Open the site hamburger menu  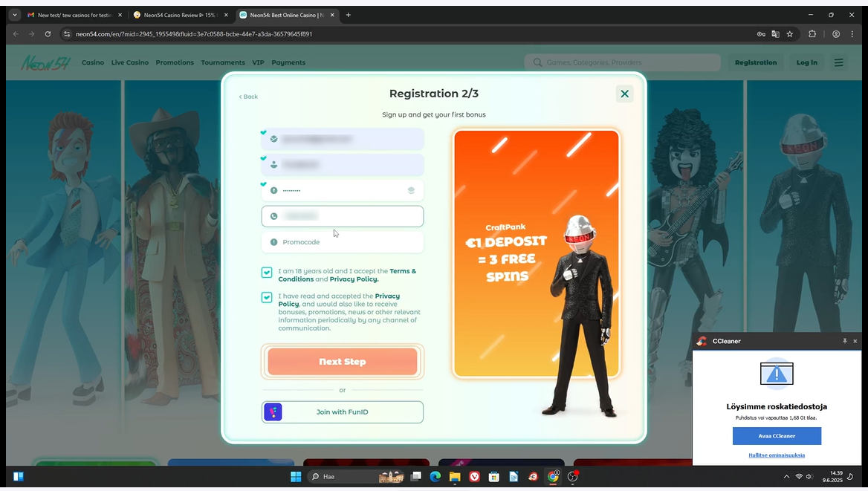[x=839, y=62]
